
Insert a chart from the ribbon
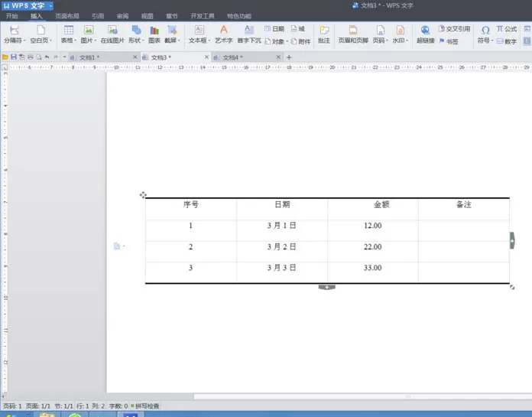click(x=154, y=34)
